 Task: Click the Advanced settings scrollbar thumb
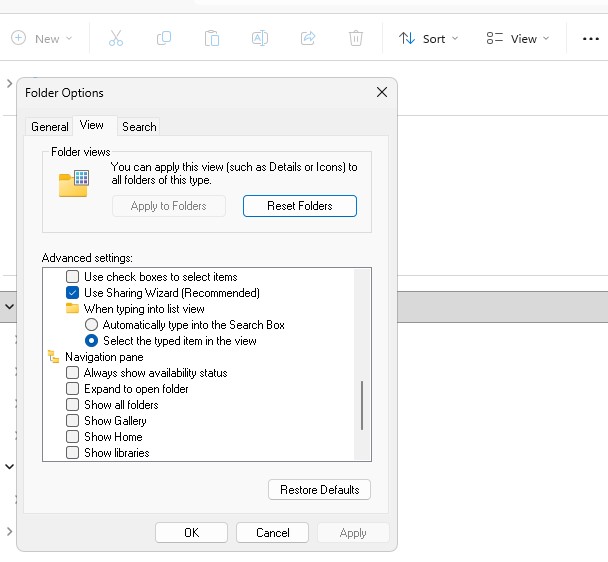[x=362, y=405]
